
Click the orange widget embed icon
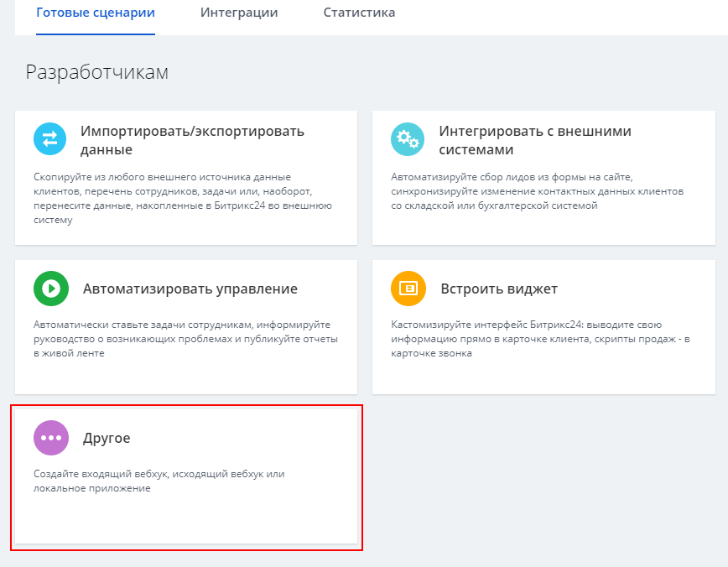click(408, 289)
